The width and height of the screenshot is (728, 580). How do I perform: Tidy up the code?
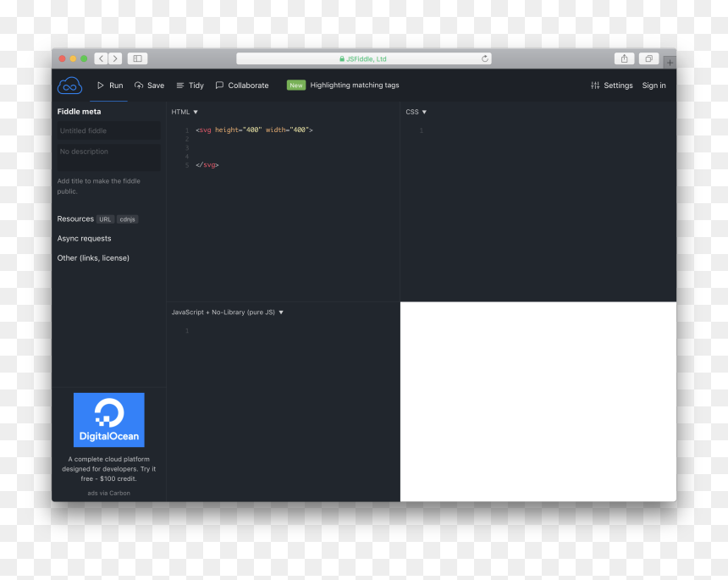click(x=190, y=86)
